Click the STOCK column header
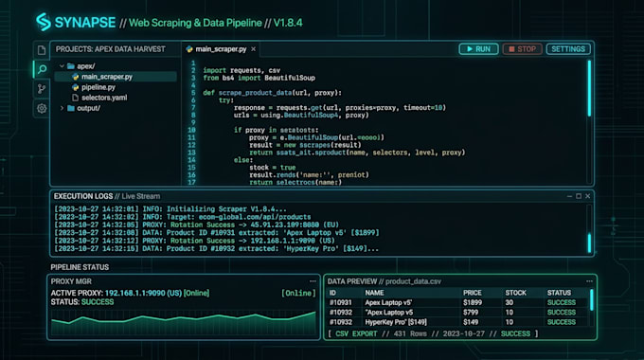Image resolution: width=644 pixels, height=360 pixels. (516, 293)
